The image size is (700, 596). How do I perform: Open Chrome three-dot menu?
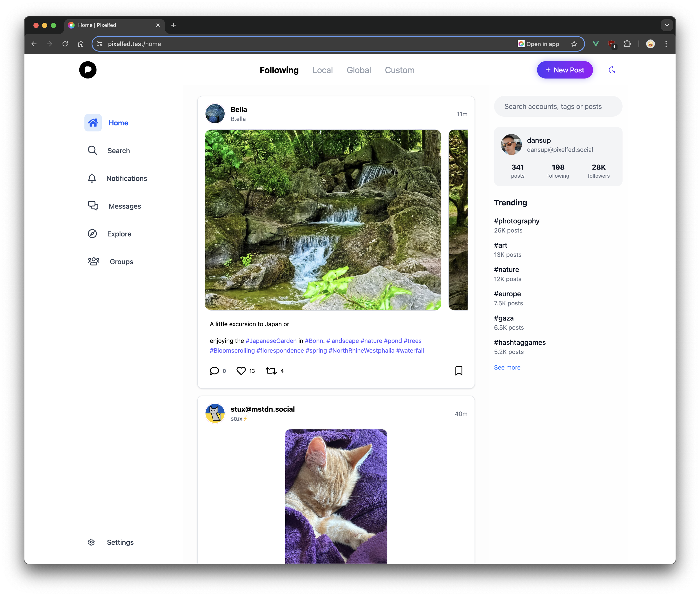pos(666,44)
